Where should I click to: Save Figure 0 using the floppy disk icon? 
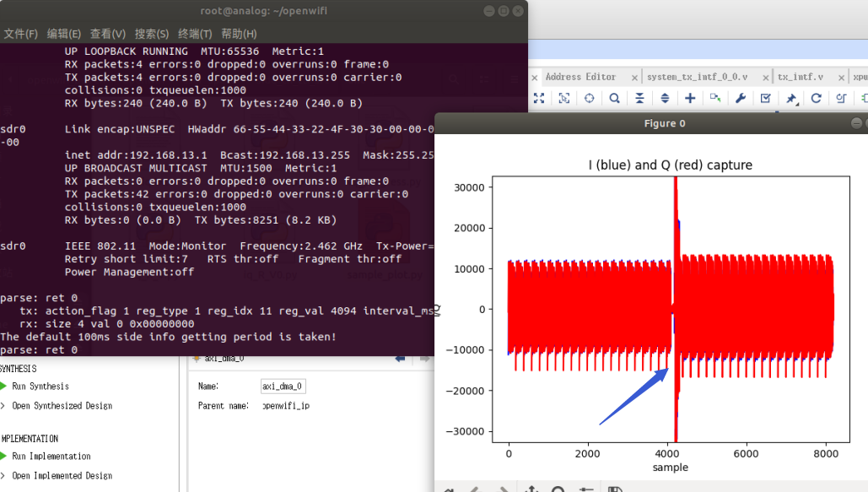(x=616, y=489)
